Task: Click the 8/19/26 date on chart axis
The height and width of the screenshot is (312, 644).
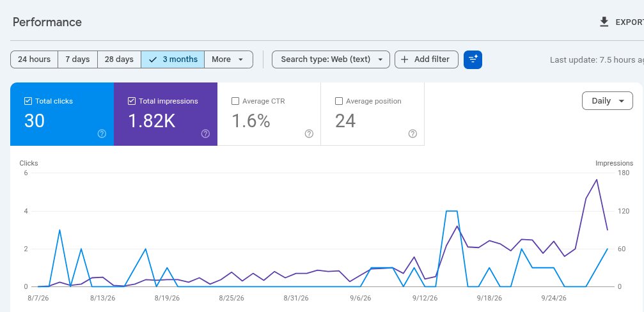Action: [167, 298]
